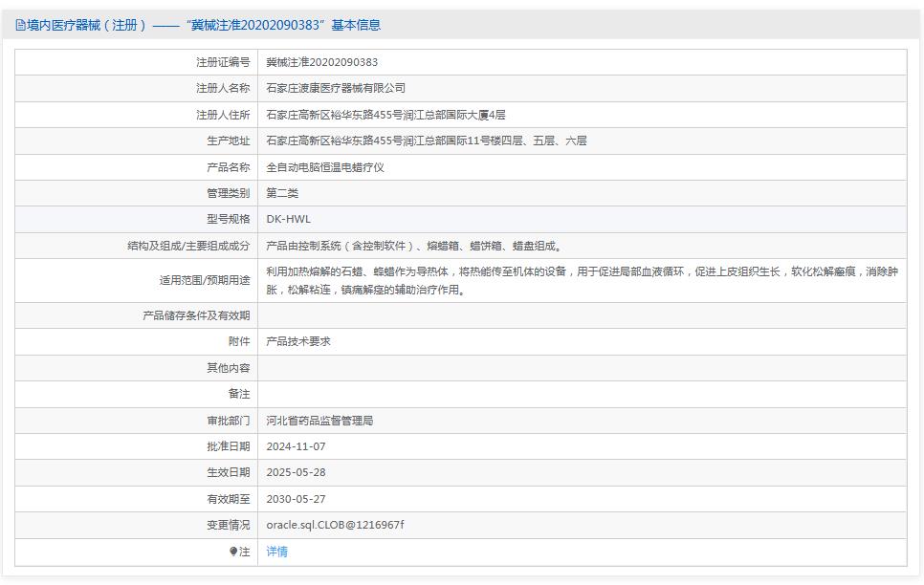Click the document icon before the page title
Screen dimensions: 924x585
19,25
